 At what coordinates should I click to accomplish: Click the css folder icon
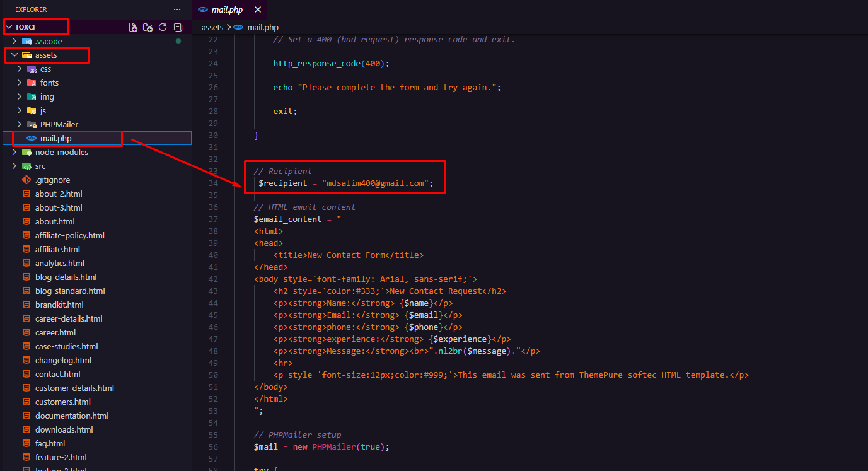(x=32, y=69)
